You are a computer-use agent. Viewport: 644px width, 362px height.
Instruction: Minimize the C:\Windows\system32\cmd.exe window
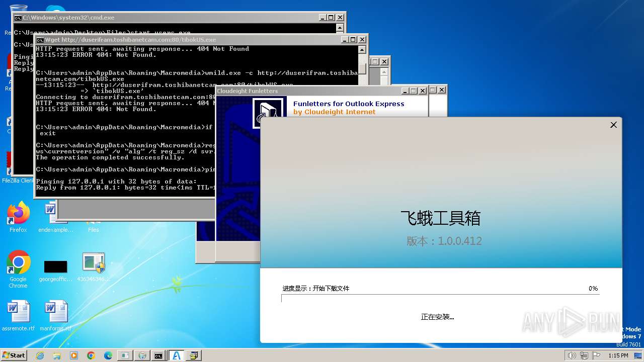click(x=322, y=18)
